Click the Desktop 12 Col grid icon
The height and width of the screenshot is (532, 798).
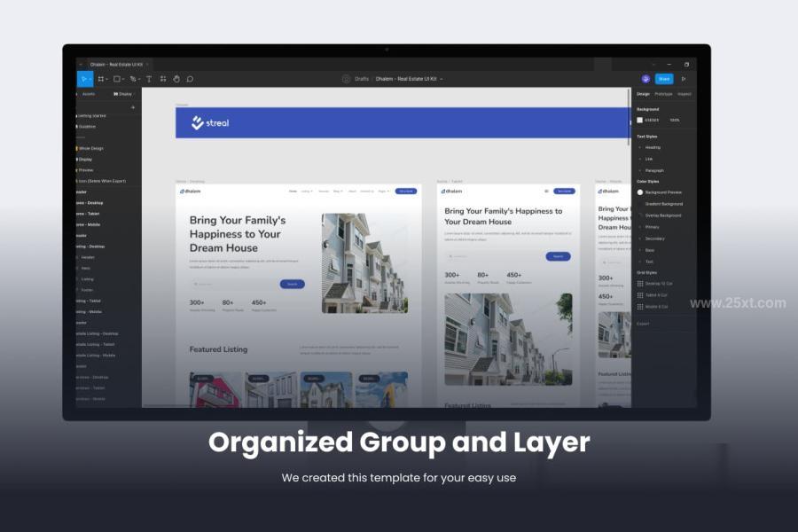pos(640,284)
